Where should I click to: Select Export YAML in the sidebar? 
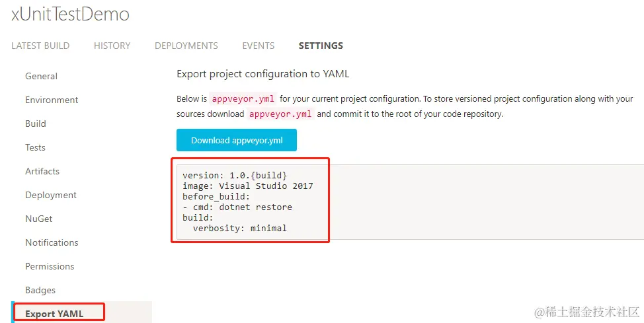[x=54, y=314]
